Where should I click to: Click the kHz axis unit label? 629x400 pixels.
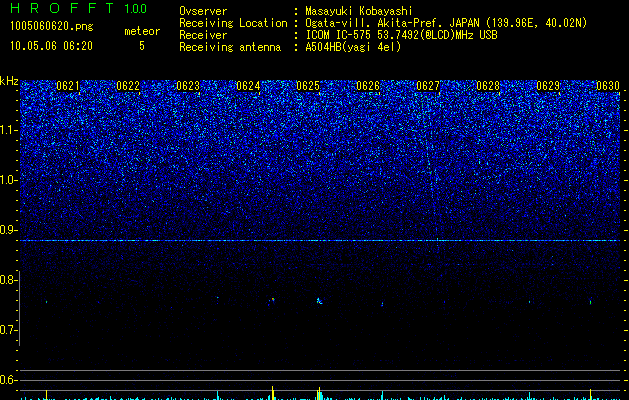point(9,81)
